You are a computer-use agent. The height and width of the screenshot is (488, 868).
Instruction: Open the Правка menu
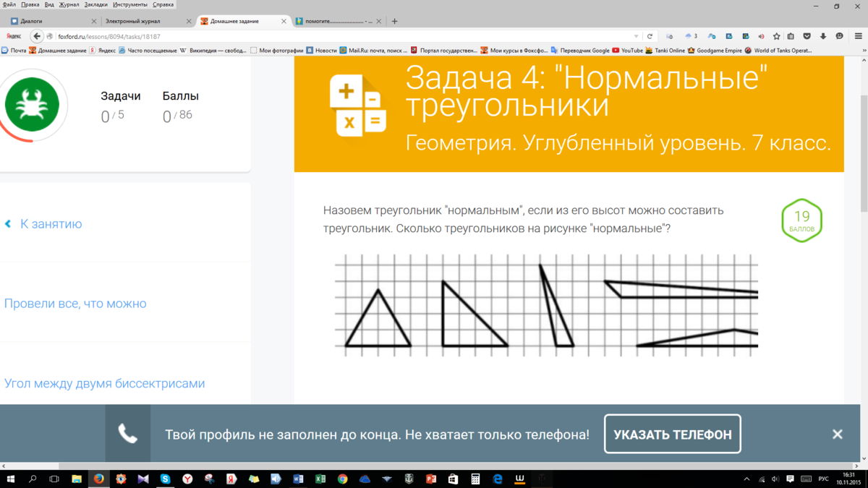coord(30,4)
